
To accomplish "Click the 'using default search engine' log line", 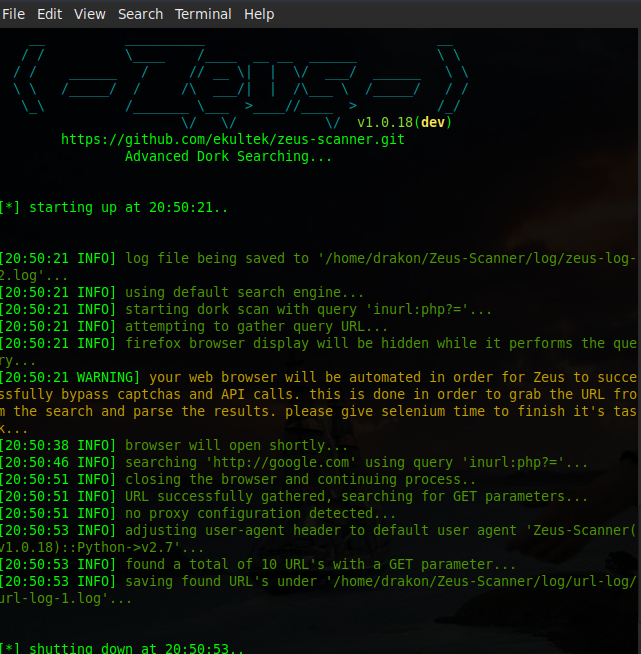I will coord(245,293).
